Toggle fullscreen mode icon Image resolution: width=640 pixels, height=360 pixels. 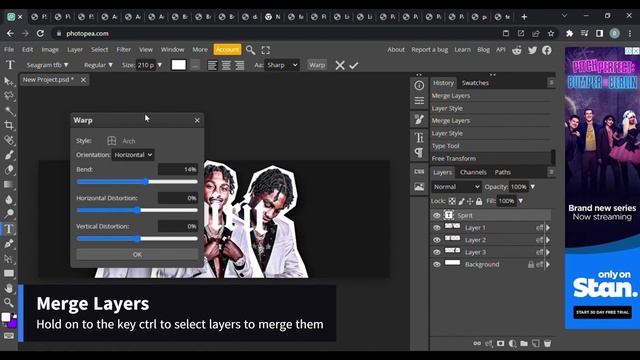[266, 50]
